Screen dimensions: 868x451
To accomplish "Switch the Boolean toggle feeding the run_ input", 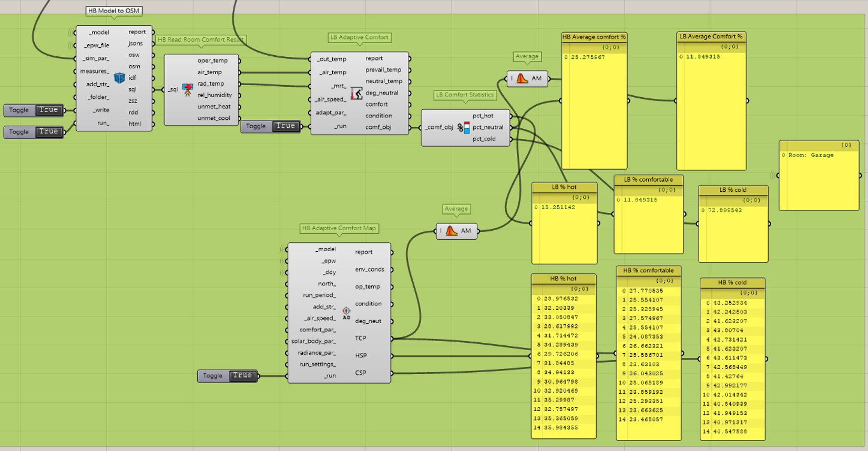I will pos(48,132).
